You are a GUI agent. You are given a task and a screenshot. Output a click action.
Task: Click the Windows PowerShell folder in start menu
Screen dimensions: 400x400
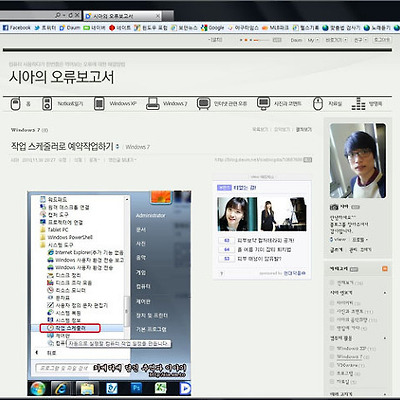click(66, 237)
